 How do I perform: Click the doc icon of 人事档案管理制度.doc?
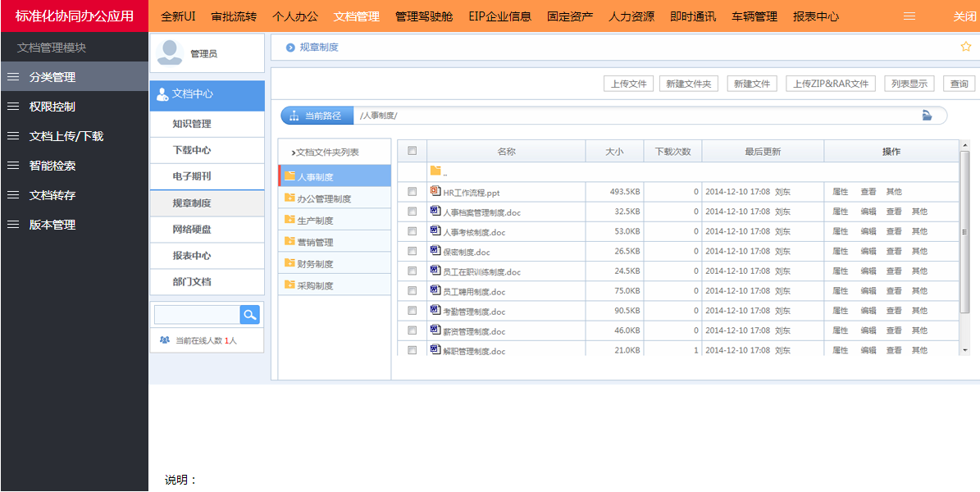(x=435, y=211)
